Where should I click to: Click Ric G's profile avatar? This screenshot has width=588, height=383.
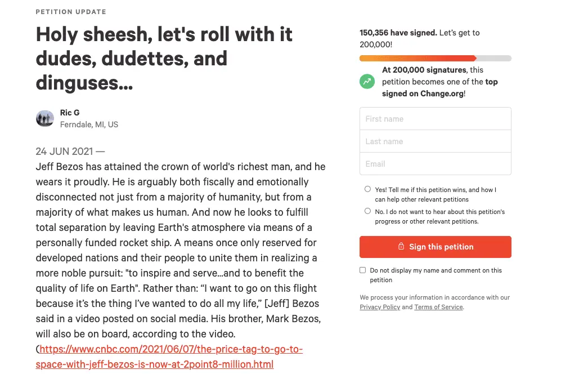[x=45, y=118]
